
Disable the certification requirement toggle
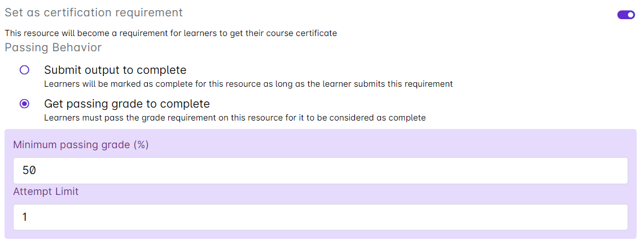pyautogui.click(x=626, y=15)
